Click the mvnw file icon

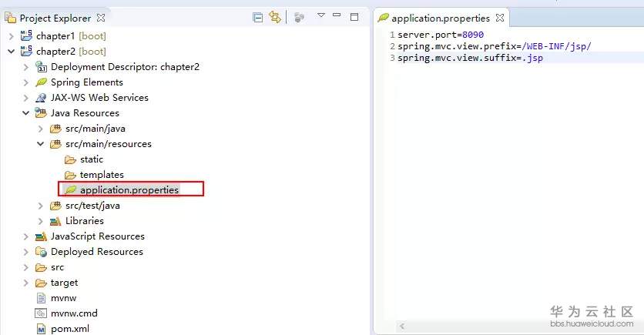click(41, 298)
